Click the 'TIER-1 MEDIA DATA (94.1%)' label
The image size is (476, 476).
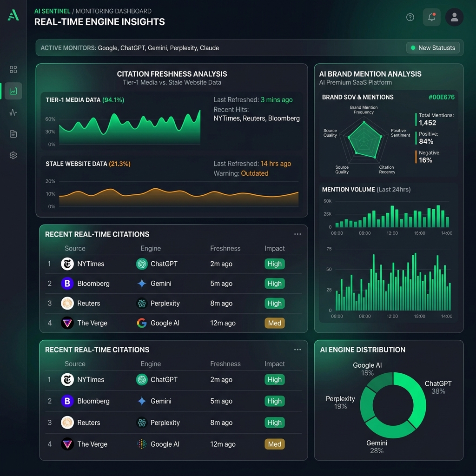coord(85,100)
